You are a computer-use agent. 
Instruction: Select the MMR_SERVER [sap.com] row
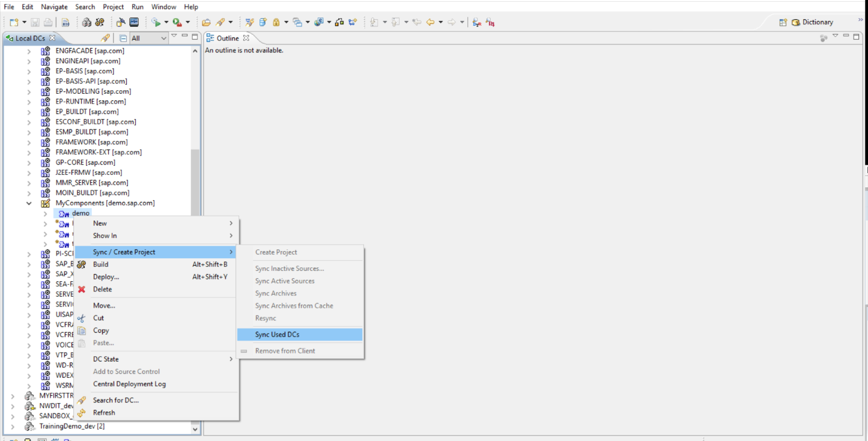click(91, 183)
